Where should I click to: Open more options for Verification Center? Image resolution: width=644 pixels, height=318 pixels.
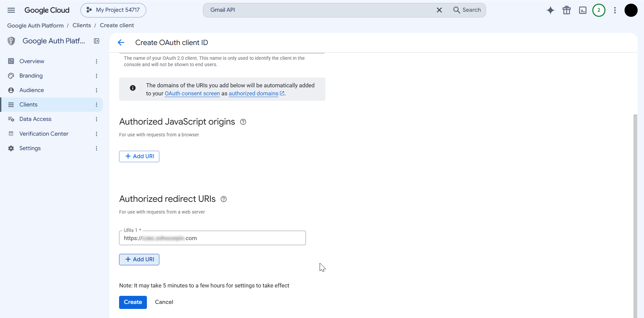[x=96, y=134]
